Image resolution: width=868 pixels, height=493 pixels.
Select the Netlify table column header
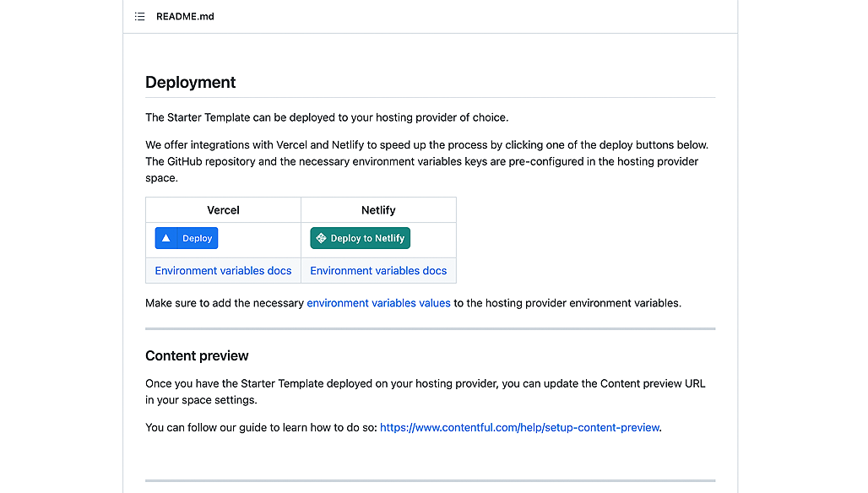[378, 210]
